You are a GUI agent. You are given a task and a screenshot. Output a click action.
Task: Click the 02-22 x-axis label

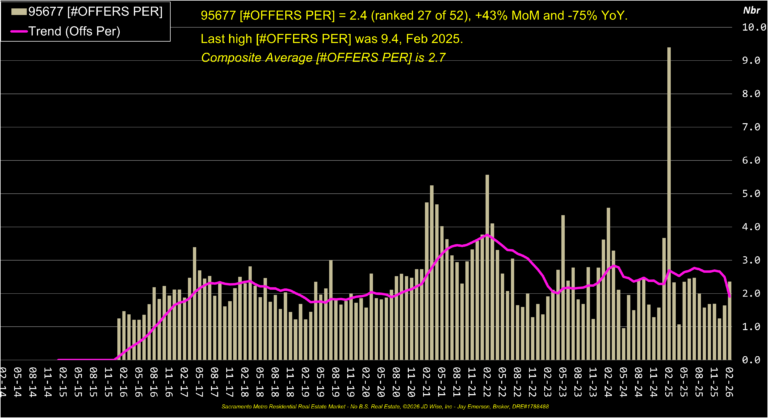pos(487,380)
